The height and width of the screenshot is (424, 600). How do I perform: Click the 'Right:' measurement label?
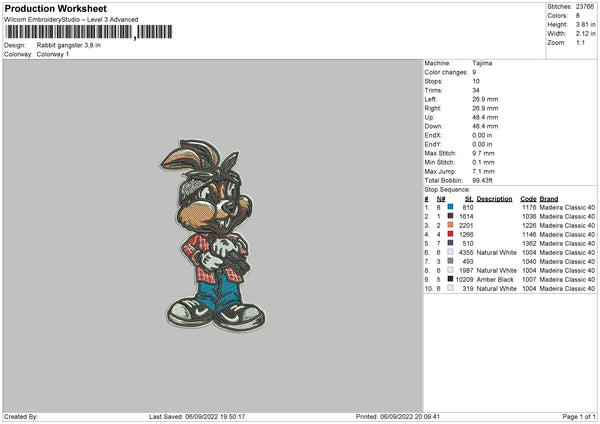click(433, 108)
